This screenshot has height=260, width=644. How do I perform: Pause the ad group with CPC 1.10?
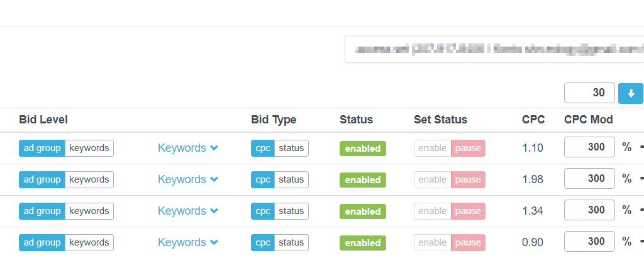468,148
